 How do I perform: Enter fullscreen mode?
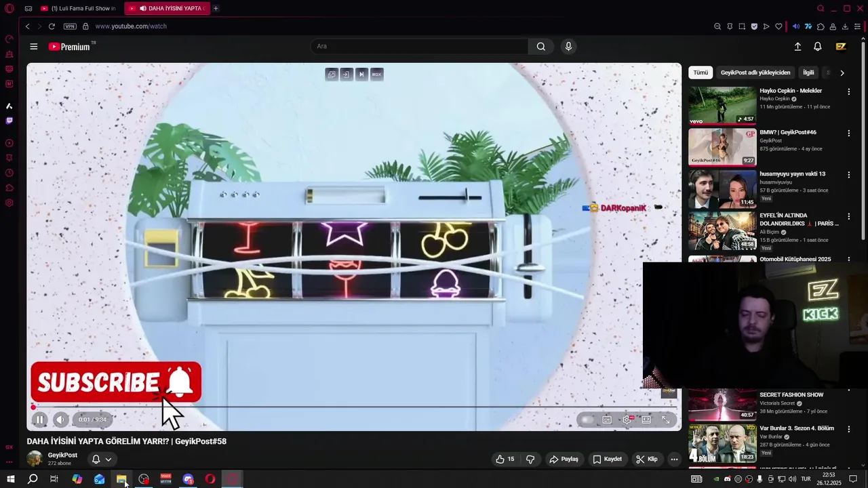(x=666, y=420)
